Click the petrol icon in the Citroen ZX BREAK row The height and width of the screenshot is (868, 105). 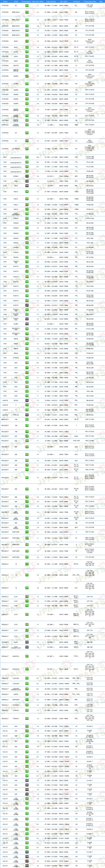pos(27,149)
